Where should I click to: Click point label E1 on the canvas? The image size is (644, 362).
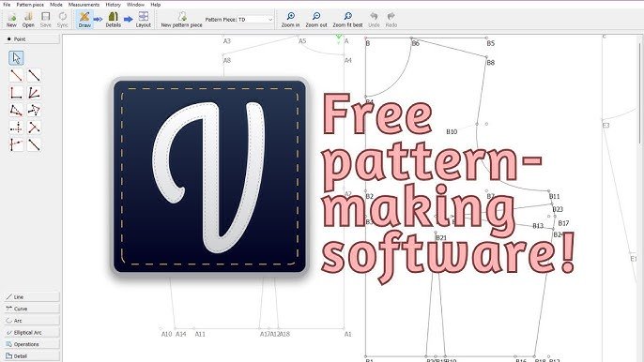click(x=634, y=259)
